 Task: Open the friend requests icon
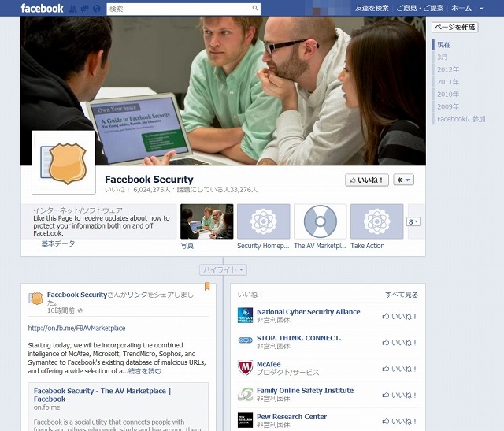tap(73, 9)
